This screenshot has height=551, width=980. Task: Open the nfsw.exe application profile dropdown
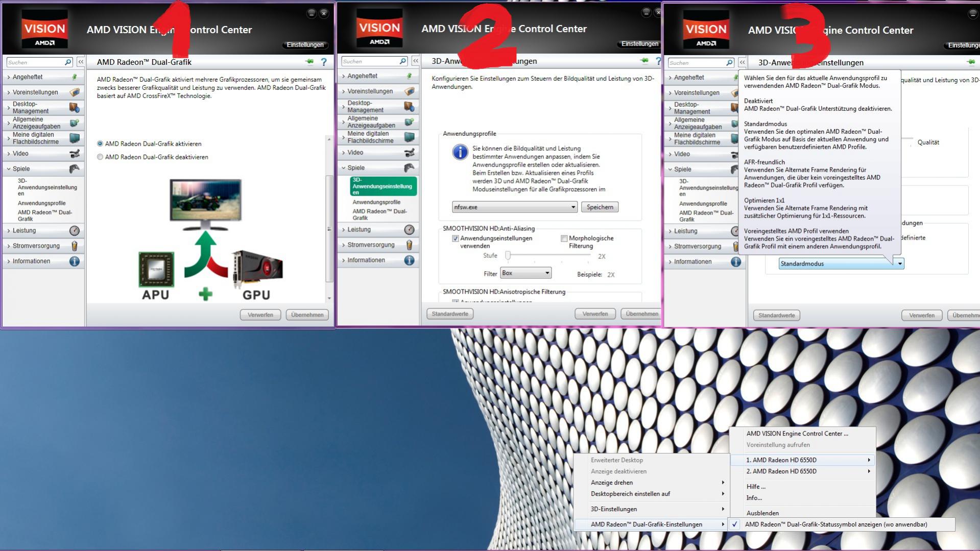[515, 207]
